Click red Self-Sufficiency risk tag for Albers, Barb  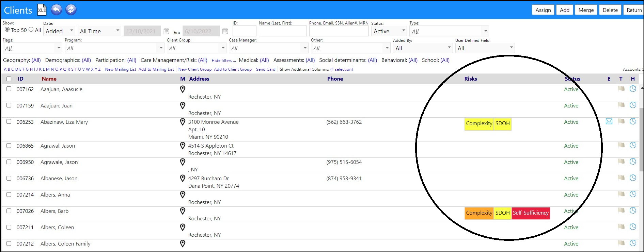coord(531,213)
